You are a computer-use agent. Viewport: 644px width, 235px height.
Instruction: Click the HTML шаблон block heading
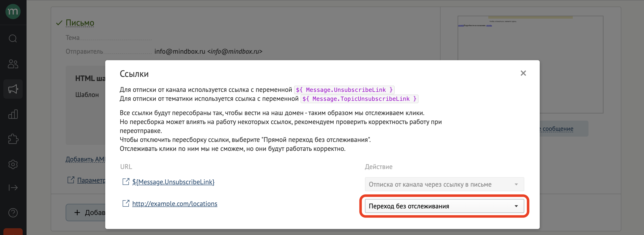point(90,78)
